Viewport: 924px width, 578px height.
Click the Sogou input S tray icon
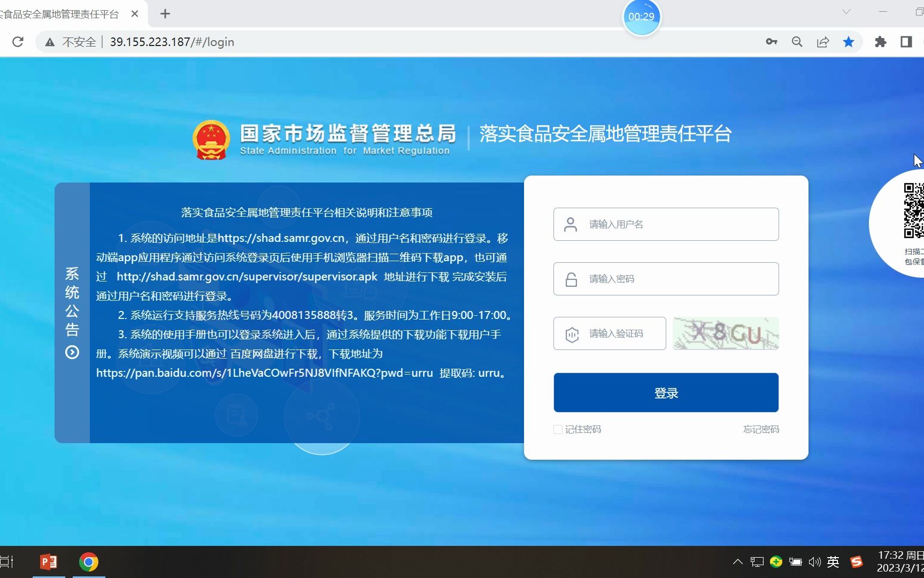(857, 561)
